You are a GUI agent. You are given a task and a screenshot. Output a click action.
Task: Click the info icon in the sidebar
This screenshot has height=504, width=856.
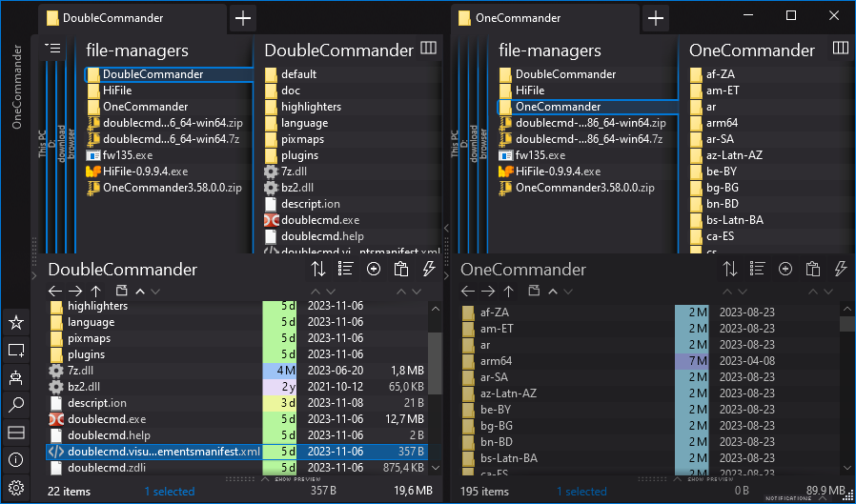pos(15,460)
